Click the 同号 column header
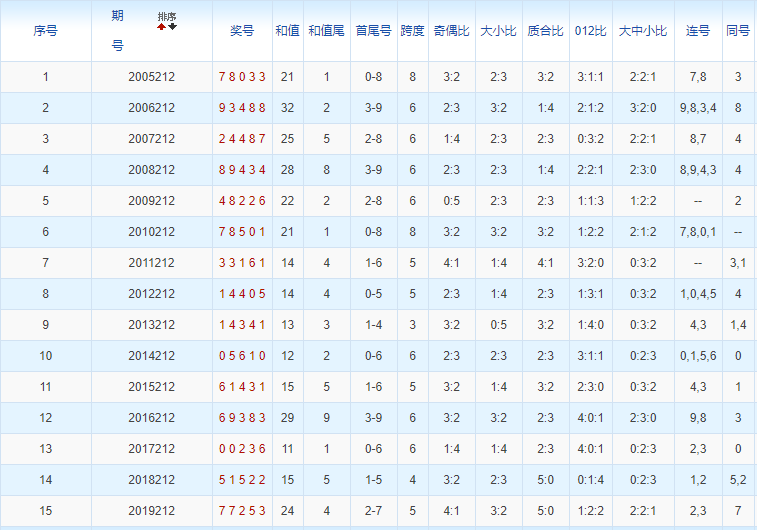The width and height of the screenshot is (757, 530). [738, 31]
